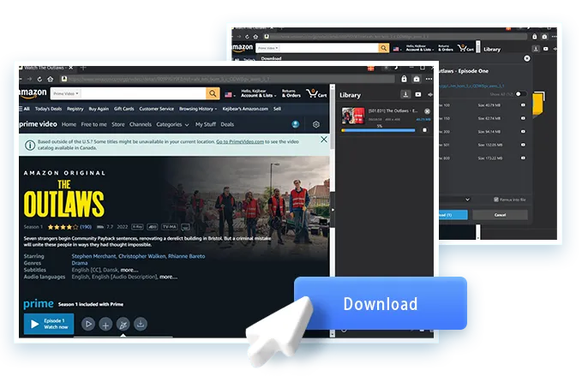Open the Library downloads tab icon

pos(405,94)
